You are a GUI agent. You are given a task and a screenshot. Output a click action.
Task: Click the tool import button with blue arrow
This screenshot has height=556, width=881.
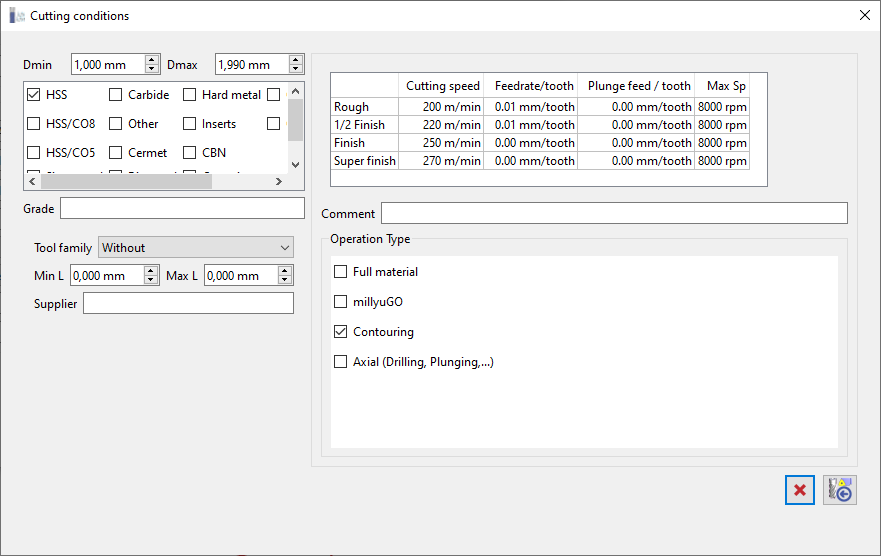pos(840,490)
